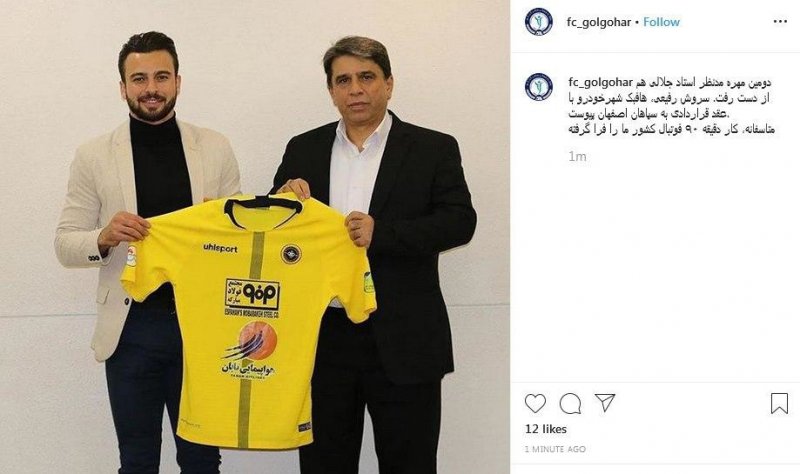Share the post using the paper plane icon
Image resolution: width=800 pixels, height=474 pixels.
pos(605,403)
